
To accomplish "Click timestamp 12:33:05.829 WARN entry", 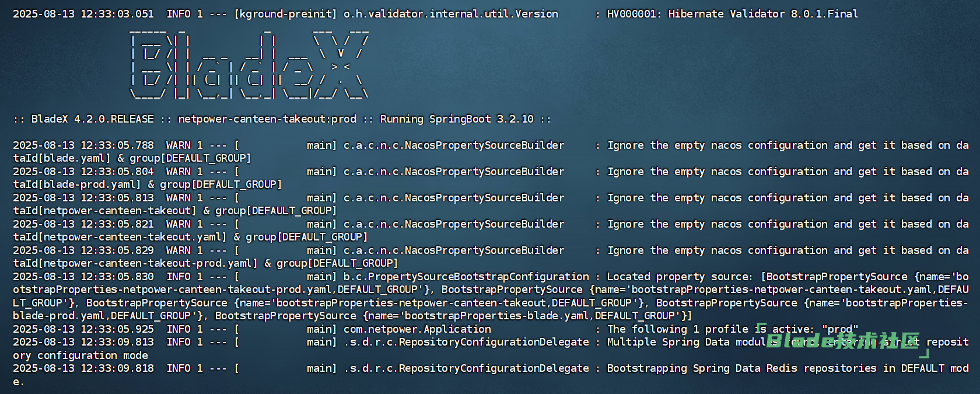I will click(x=83, y=250).
